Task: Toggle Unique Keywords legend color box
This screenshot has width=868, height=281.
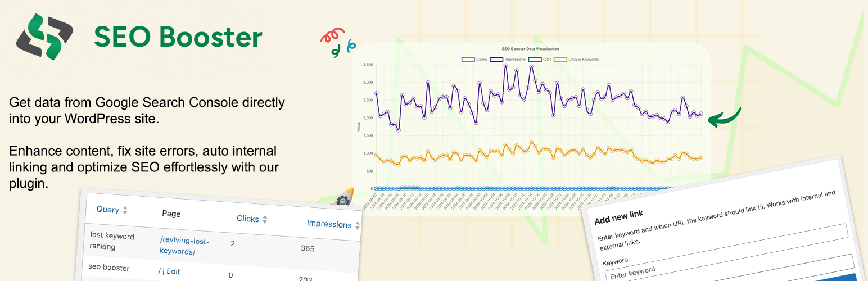Action: coord(560,59)
